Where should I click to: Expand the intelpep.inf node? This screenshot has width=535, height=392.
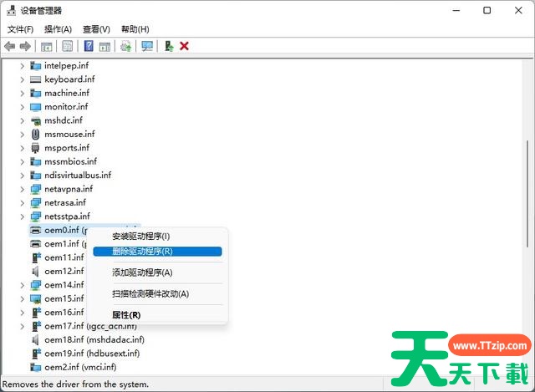tap(23, 65)
